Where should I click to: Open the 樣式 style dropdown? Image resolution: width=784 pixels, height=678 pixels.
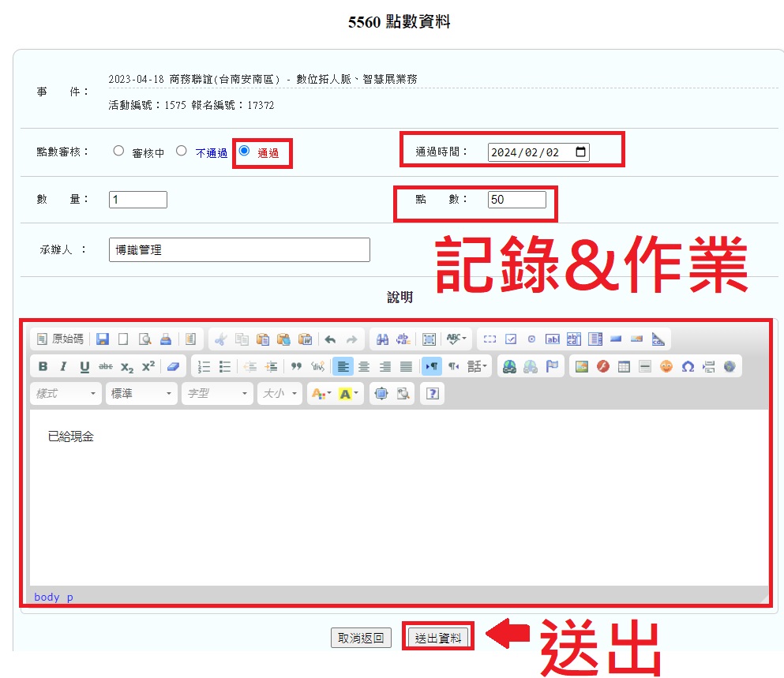pyautogui.click(x=66, y=393)
